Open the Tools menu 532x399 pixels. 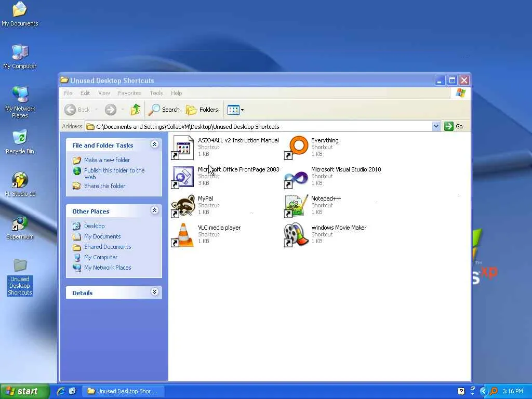tap(156, 93)
